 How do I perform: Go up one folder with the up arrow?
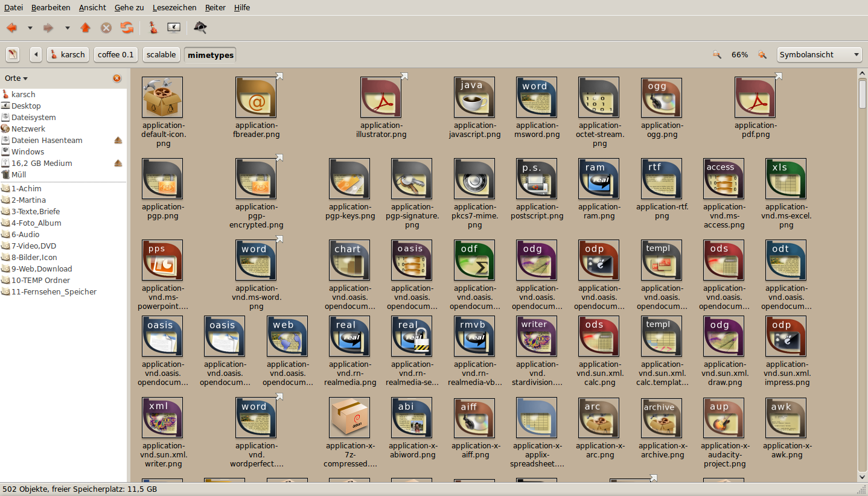(85, 28)
